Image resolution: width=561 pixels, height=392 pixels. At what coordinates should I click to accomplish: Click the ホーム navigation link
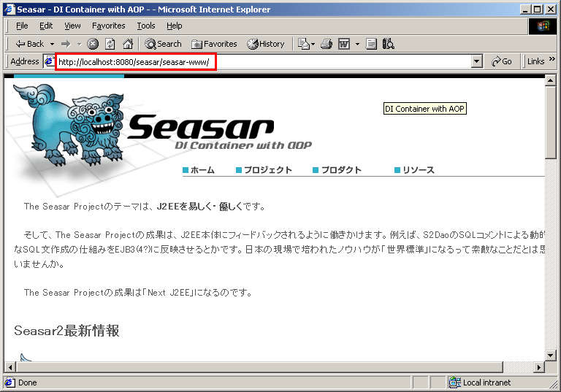click(202, 170)
